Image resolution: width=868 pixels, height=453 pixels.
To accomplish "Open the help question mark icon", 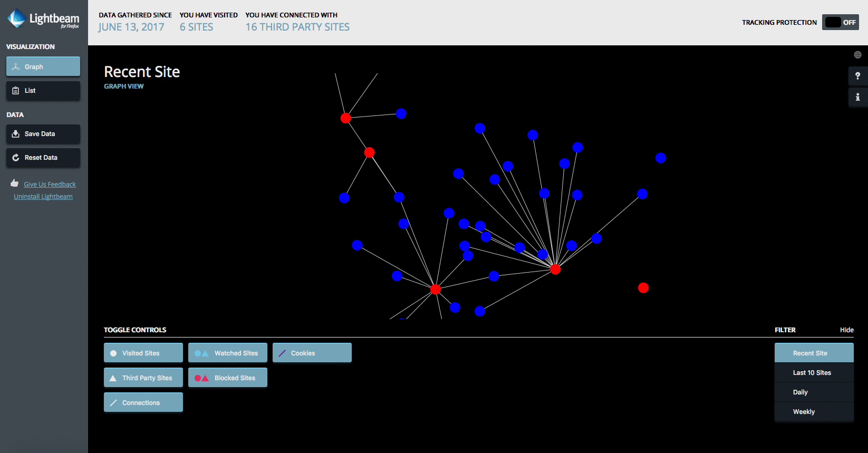I will click(857, 76).
